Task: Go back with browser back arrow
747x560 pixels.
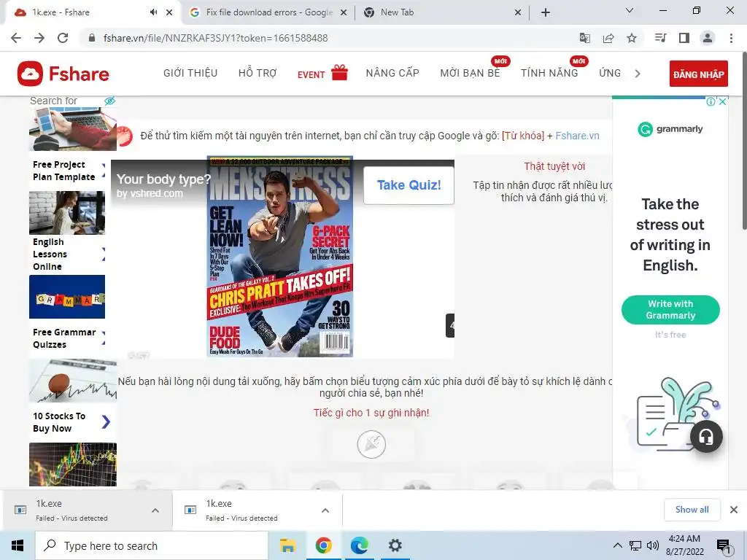Action: tap(16, 38)
